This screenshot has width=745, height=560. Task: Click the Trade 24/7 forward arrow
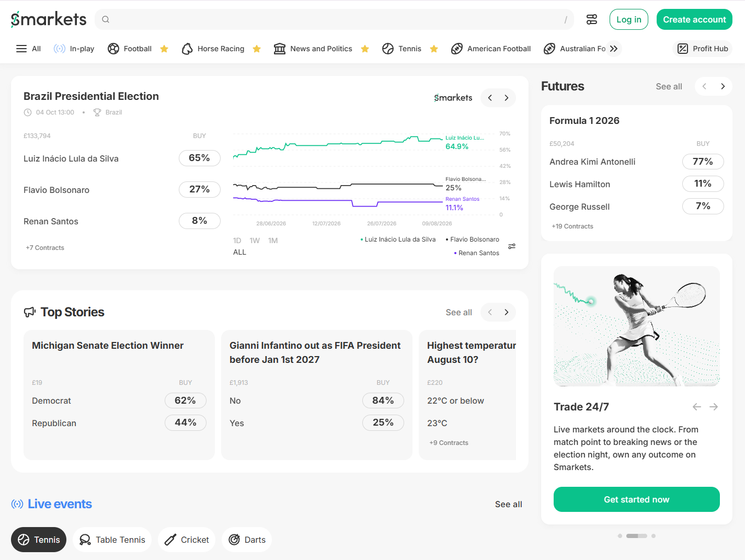pos(714,407)
